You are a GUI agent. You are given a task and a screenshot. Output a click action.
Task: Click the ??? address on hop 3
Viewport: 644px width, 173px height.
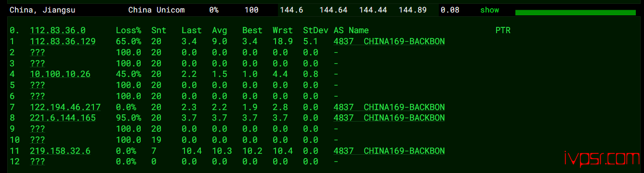[x=38, y=63]
